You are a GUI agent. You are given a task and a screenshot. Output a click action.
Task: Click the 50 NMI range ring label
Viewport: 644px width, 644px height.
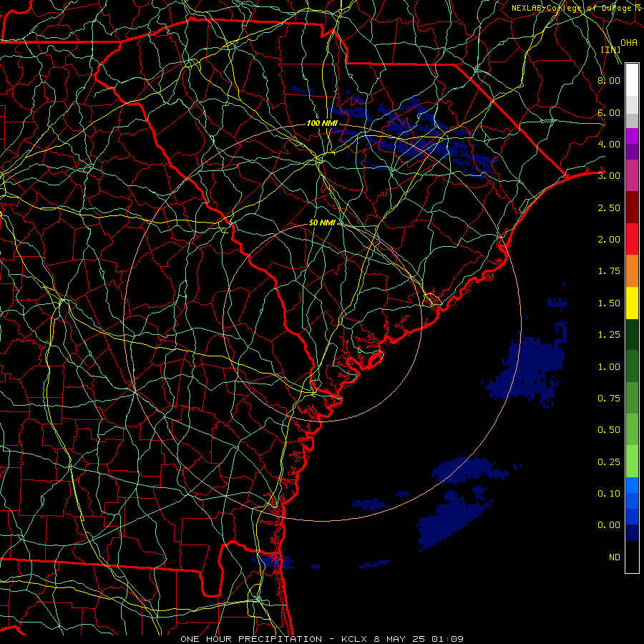[x=322, y=223]
